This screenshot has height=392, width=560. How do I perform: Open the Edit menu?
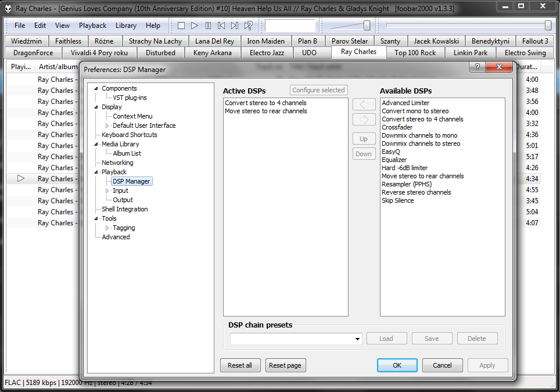coord(40,26)
